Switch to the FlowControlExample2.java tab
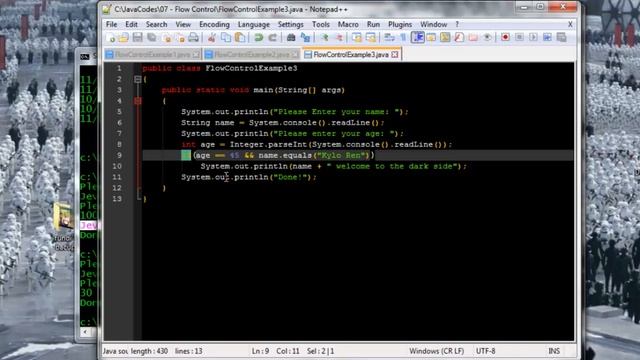This screenshot has height=360, width=640. 252,54
